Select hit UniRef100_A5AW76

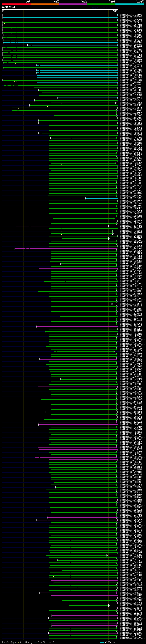pyautogui.click(x=131, y=228)
